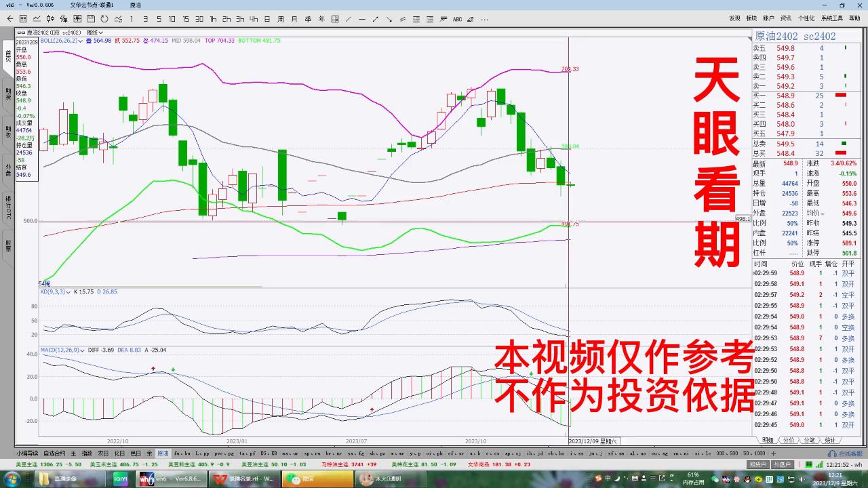Screen dimensions: 868x488
Task: Open the iQIYI taskbar app
Action: [x=121, y=479]
